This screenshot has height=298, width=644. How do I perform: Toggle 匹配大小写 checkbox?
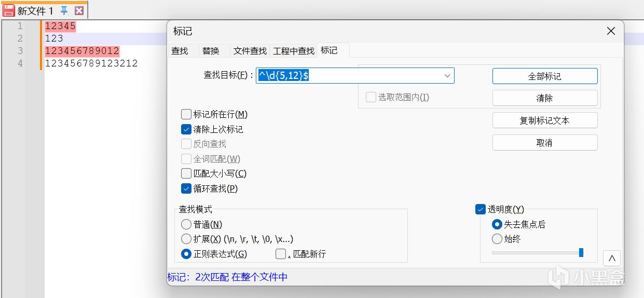186,173
